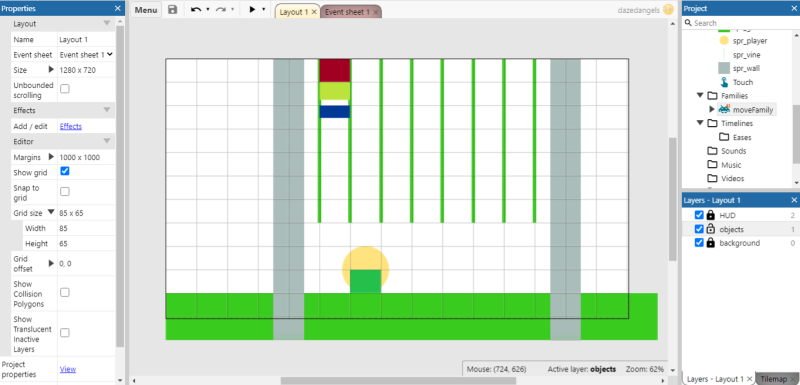The height and width of the screenshot is (385, 800).
Task: Click the Undo arrow icon
Action: [196, 10]
